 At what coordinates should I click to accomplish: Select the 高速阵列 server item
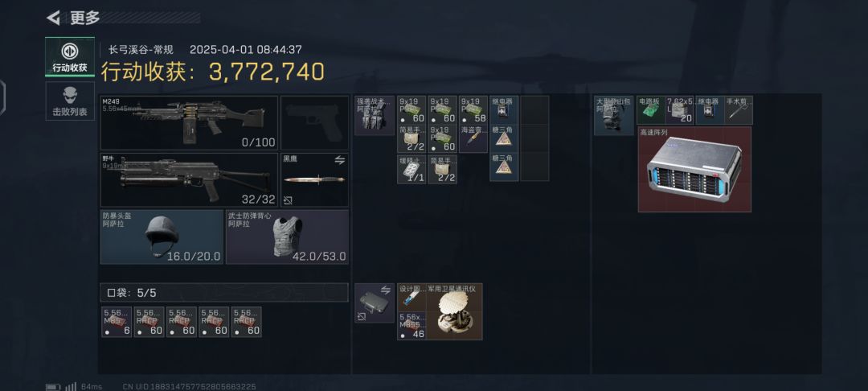694,169
